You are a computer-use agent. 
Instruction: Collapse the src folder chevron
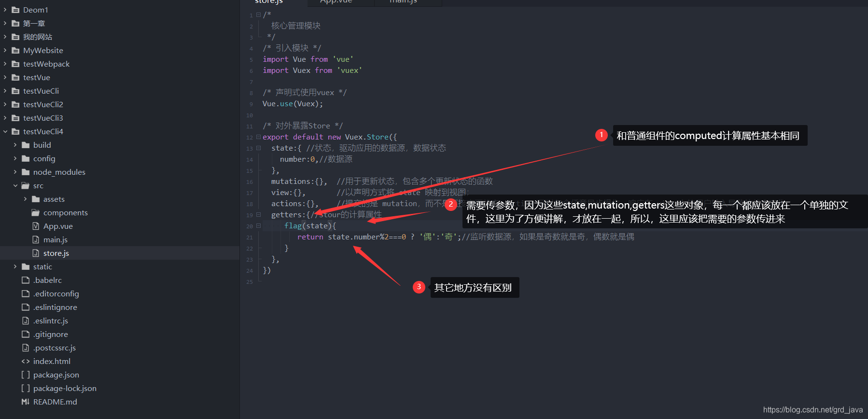(x=15, y=185)
